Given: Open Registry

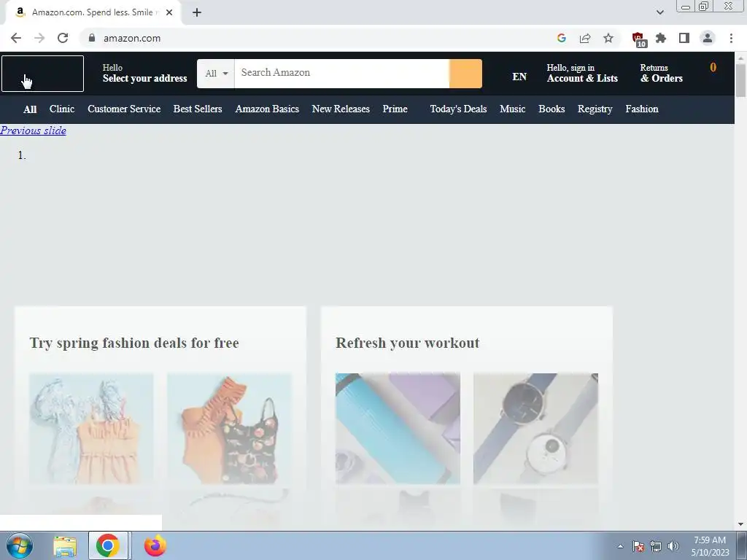Looking at the screenshot, I should 595,109.
